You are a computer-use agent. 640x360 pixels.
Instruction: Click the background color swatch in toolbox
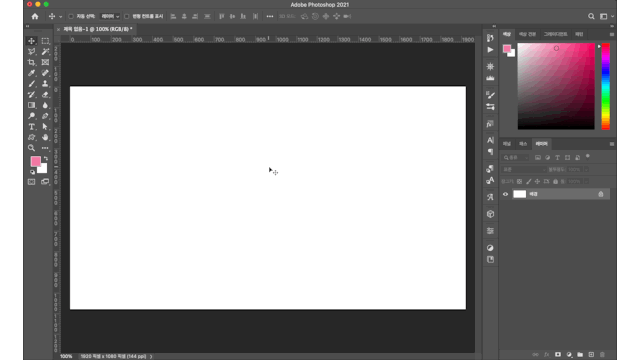click(x=44, y=169)
